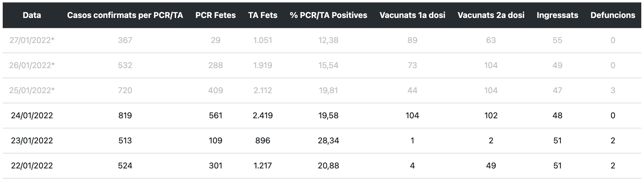Select the 25/01/2022* date cell
This screenshot has height=183, width=644.
coord(32,90)
